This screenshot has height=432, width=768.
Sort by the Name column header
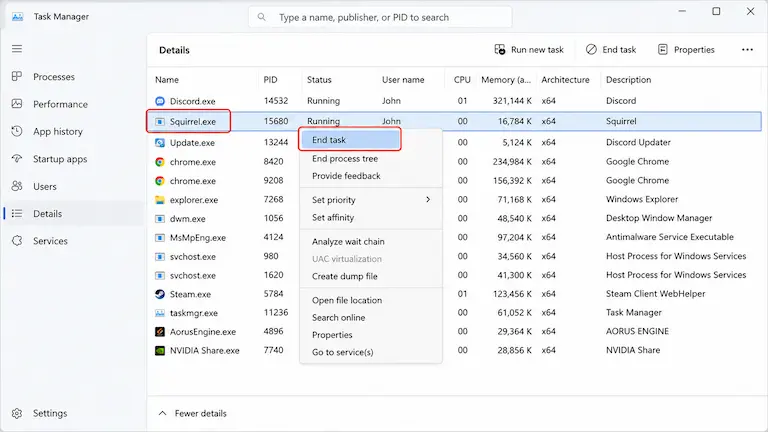(167, 80)
